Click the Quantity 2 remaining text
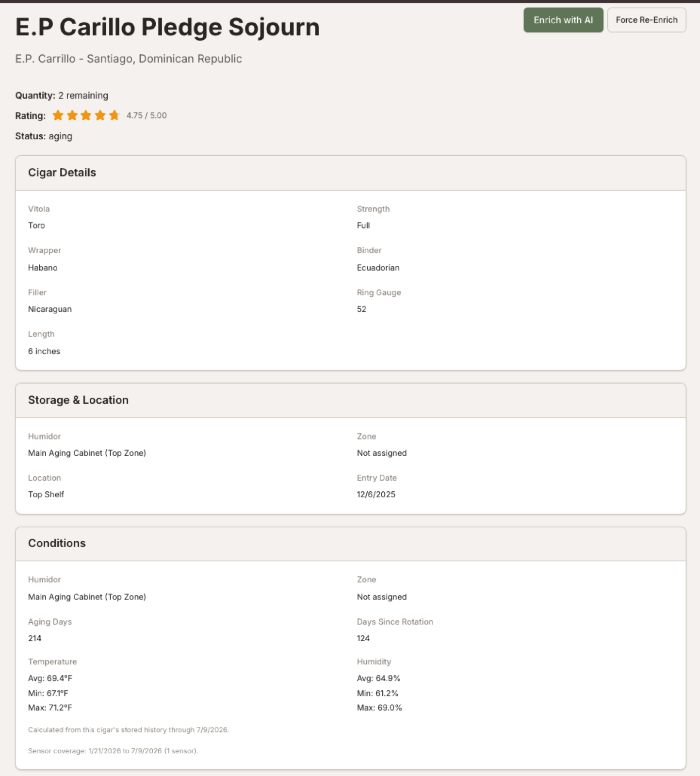Screen dimensions: 700x776 coord(62,96)
